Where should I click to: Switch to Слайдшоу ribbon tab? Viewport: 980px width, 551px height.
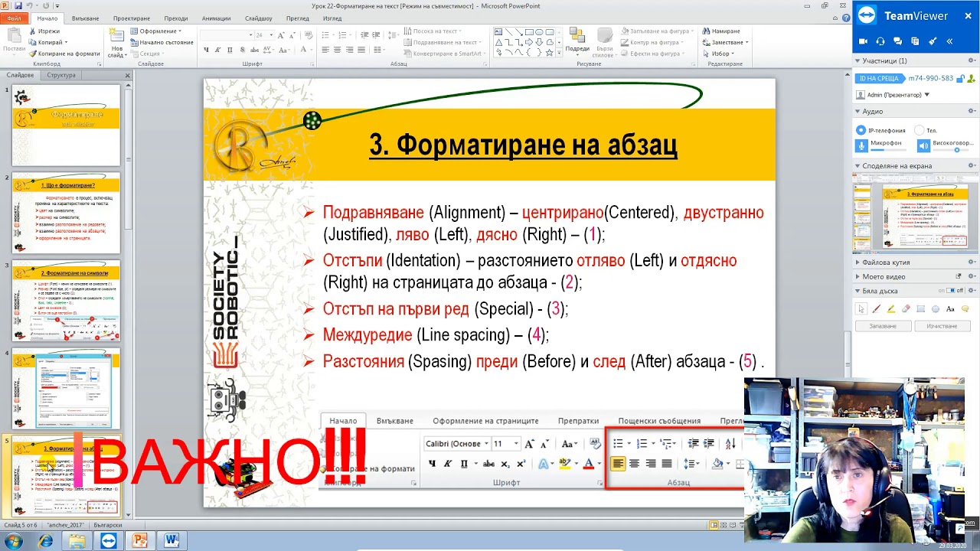point(259,18)
